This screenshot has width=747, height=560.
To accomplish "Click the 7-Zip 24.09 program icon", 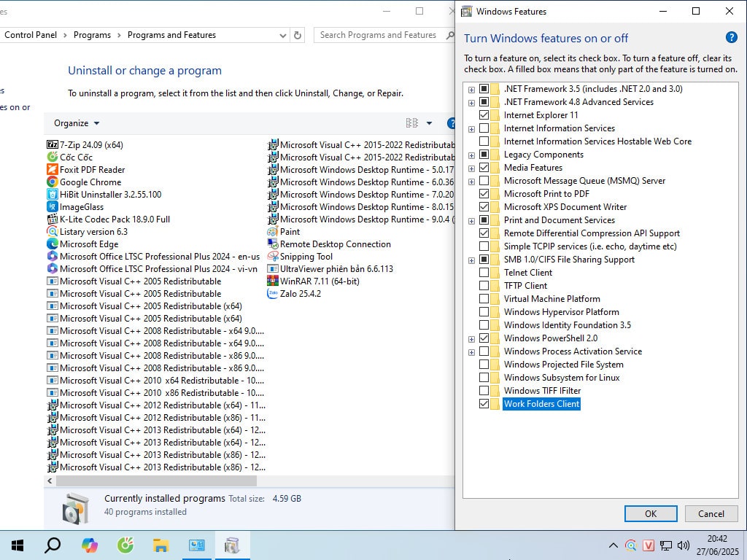I will click(53, 145).
